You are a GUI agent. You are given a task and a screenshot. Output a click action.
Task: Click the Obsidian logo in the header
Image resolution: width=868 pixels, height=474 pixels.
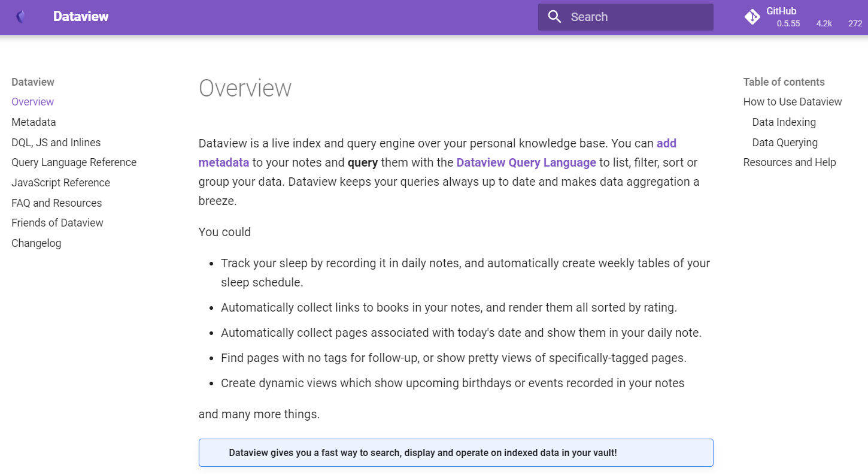pos(20,16)
